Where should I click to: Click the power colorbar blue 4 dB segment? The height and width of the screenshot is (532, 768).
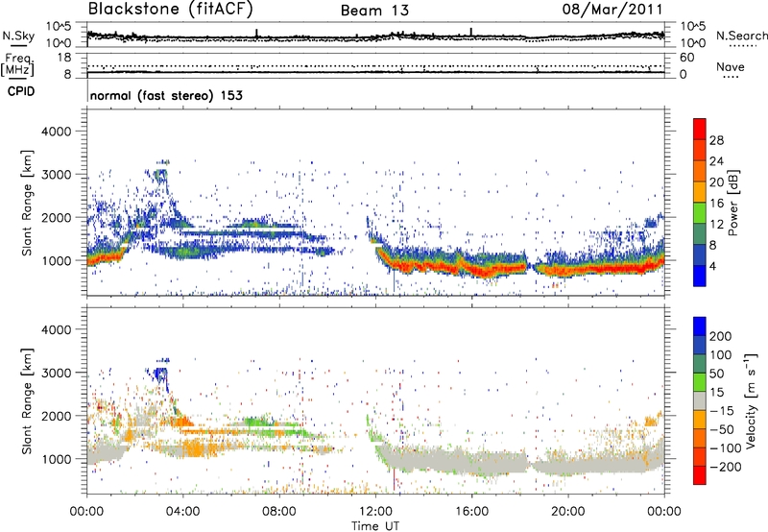click(x=700, y=276)
